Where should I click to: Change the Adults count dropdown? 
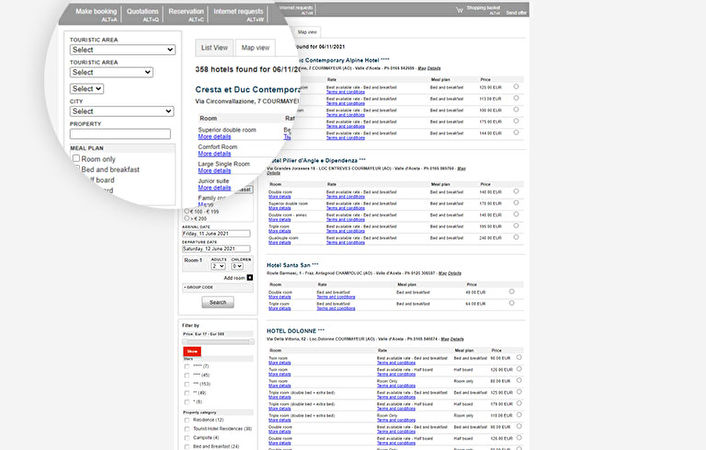[x=218, y=266]
